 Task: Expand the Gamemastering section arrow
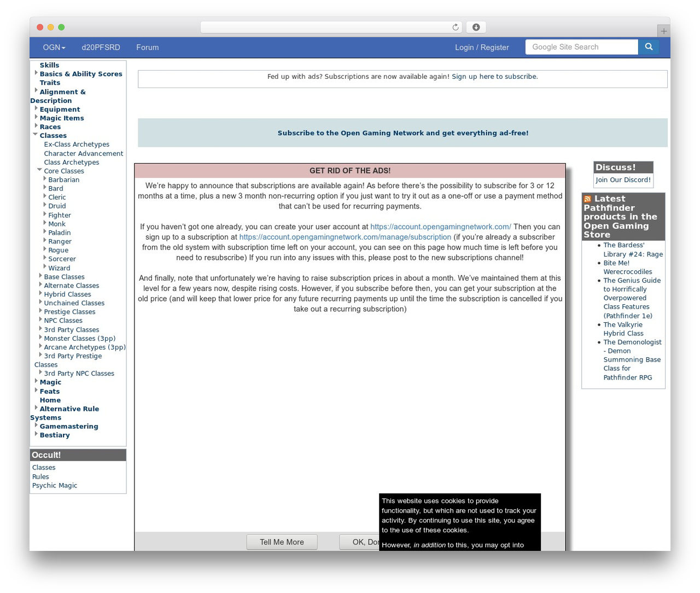pyautogui.click(x=36, y=425)
